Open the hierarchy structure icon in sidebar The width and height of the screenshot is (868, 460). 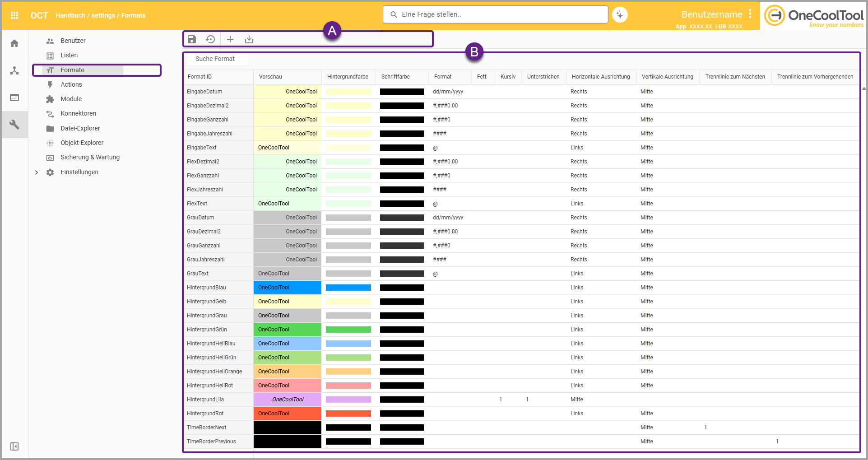14,70
